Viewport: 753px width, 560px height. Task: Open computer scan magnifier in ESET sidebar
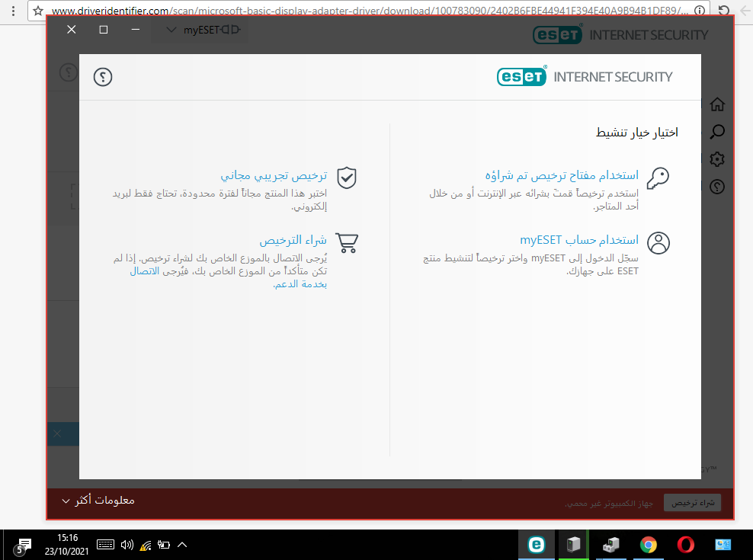[x=717, y=132]
